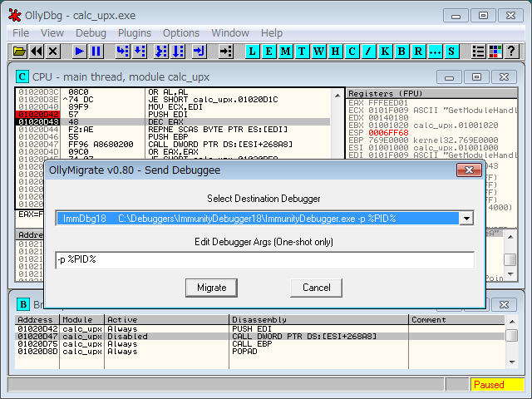This screenshot has height=399, width=532.
Task: Click the Open file toolbar icon
Action: tap(20, 52)
